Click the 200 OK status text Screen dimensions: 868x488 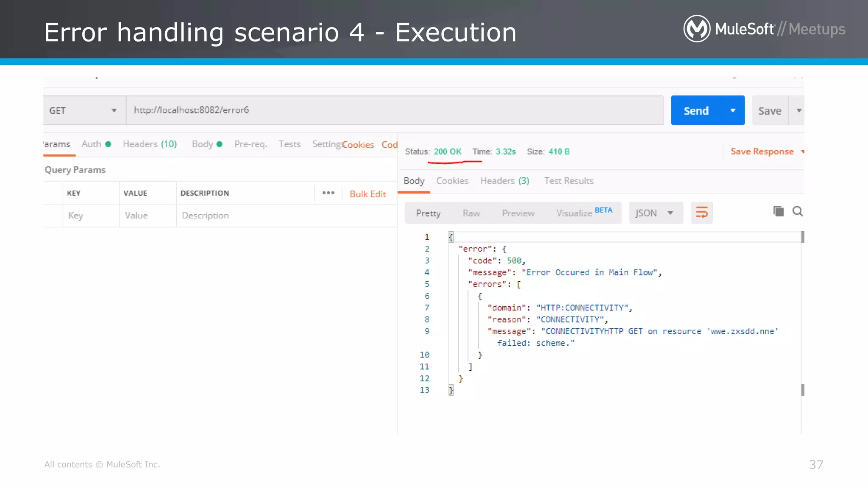(448, 152)
